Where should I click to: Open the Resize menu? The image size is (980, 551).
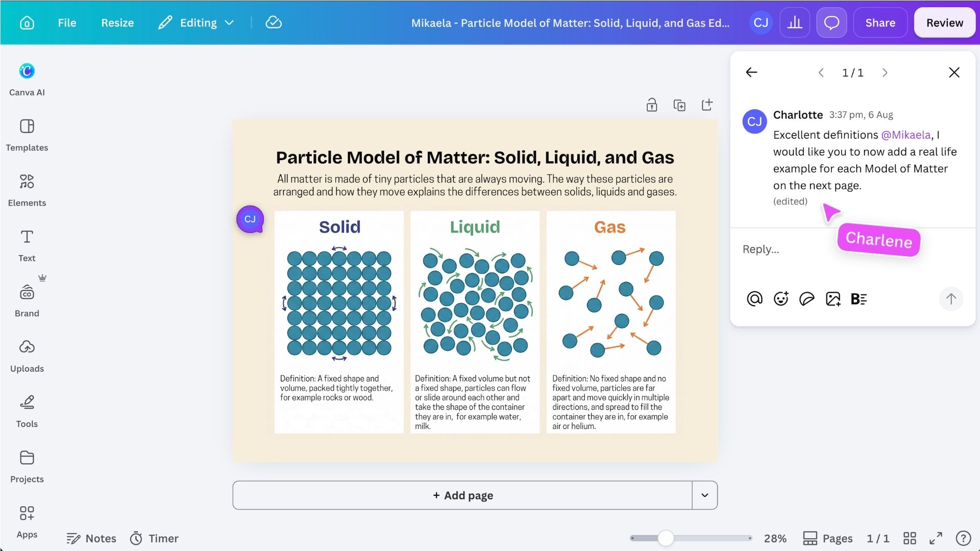coord(117,23)
